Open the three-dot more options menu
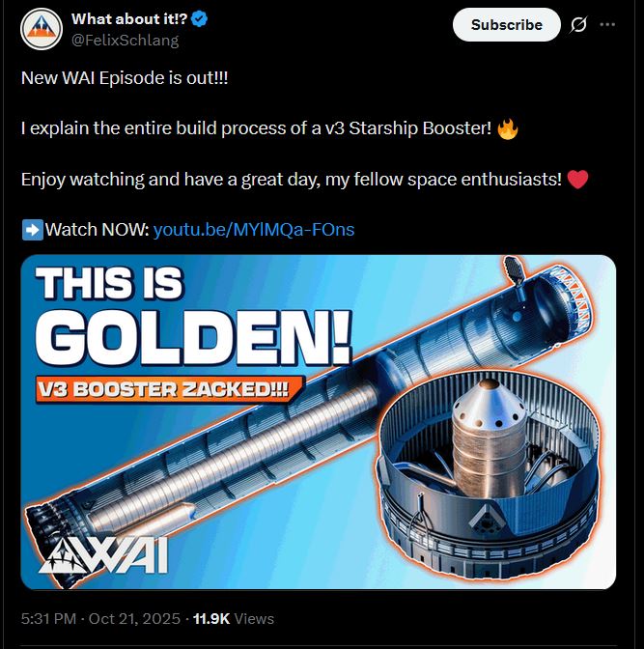The width and height of the screenshot is (644, 649). (x=607, y=25)
